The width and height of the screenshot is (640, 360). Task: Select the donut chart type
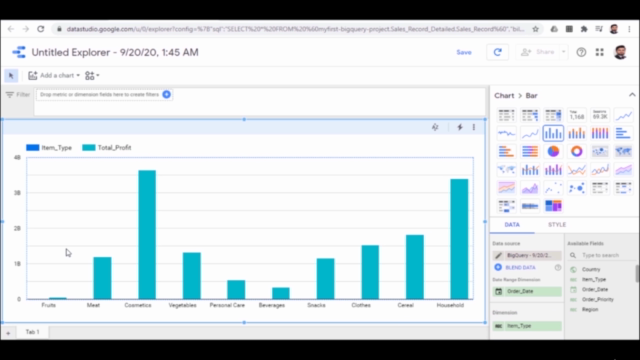coord(577,151)
